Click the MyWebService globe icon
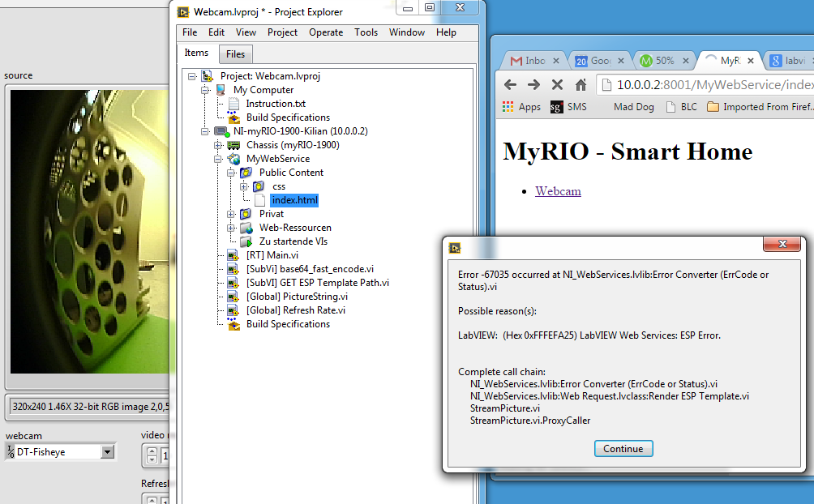 pyautogui.click(x=233, y=159)
